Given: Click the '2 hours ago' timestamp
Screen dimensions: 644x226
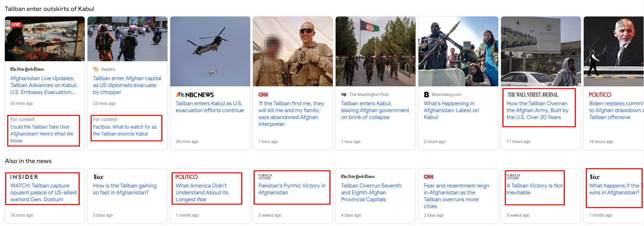Looking at the screenshot, I should tap(435, 142).
